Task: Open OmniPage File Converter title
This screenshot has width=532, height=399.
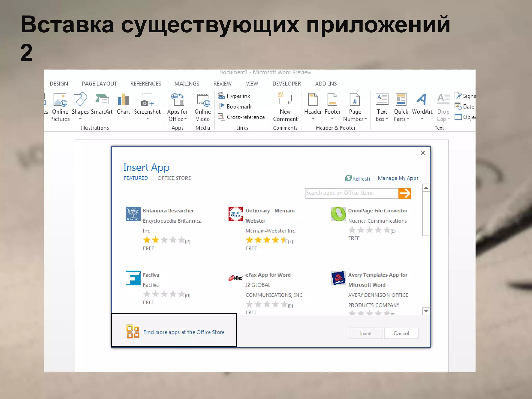Action: pyautogui.click(x=378, y=211)
